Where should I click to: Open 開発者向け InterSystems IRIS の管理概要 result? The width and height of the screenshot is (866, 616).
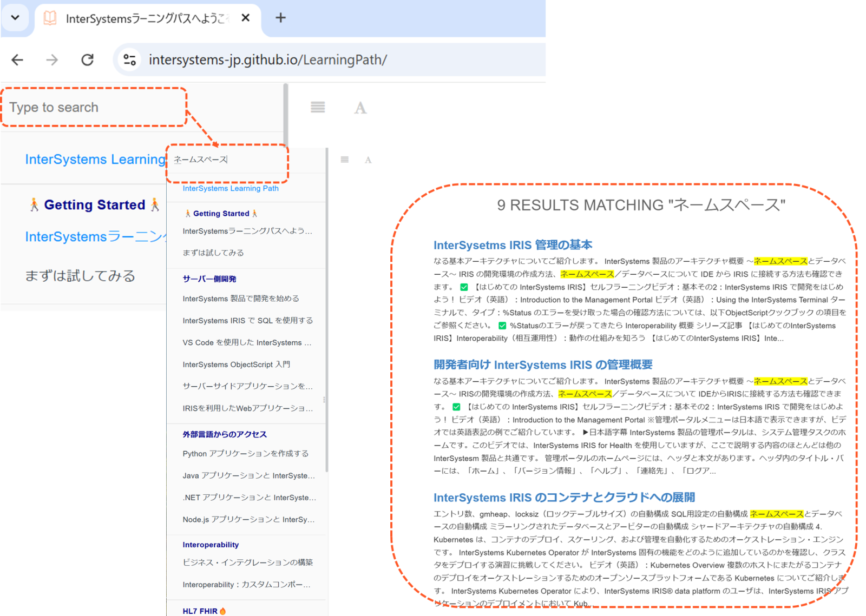click(543, 365)
